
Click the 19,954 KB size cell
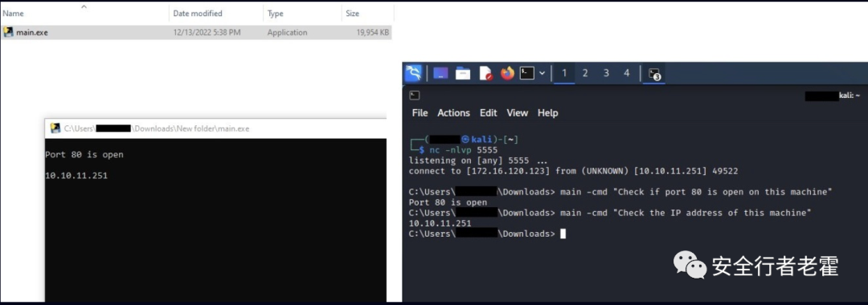(373, 33)
